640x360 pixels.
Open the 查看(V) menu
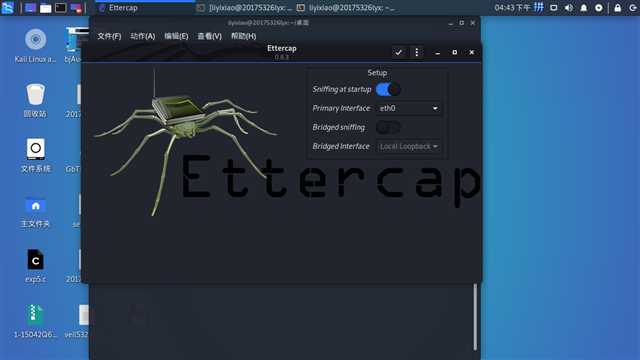click(x=209, y=36)
